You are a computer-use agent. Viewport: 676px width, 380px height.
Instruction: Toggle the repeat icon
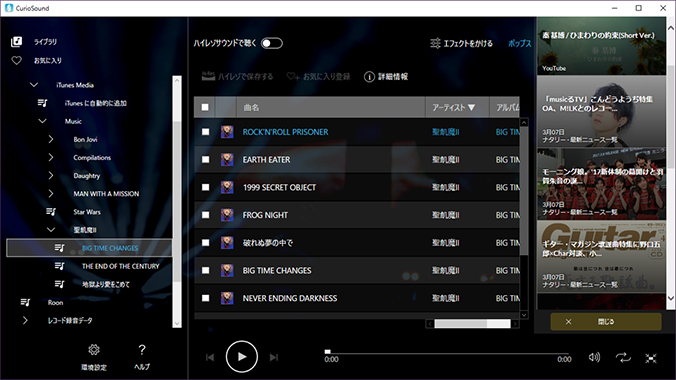pos(623,357)
